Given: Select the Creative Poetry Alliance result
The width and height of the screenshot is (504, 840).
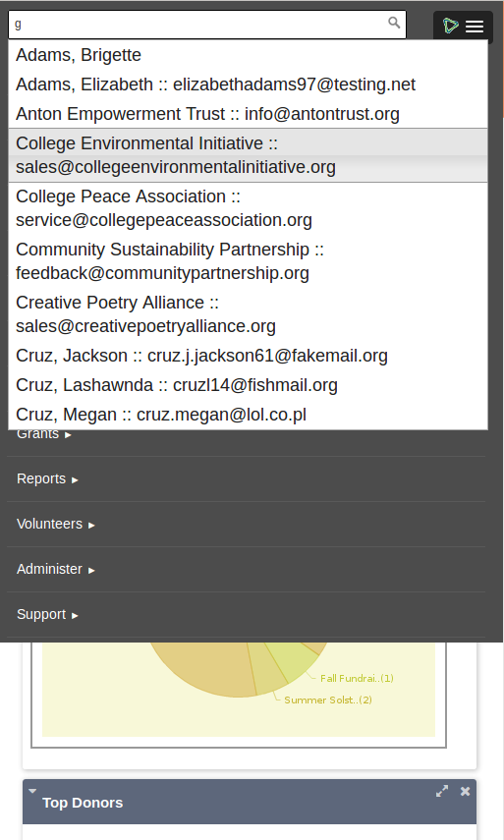Looking at the screenshot, I should coord(248,314).
